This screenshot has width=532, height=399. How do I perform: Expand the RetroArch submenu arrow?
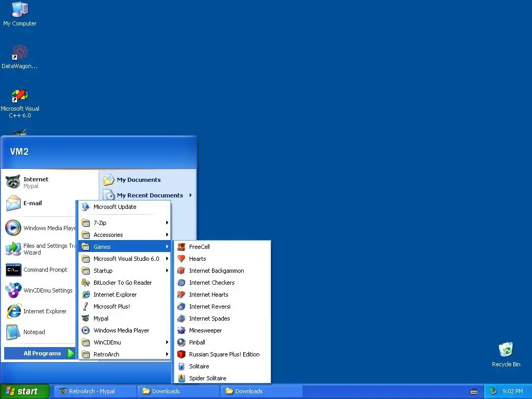pyautogui.click(x=167, y=354)
